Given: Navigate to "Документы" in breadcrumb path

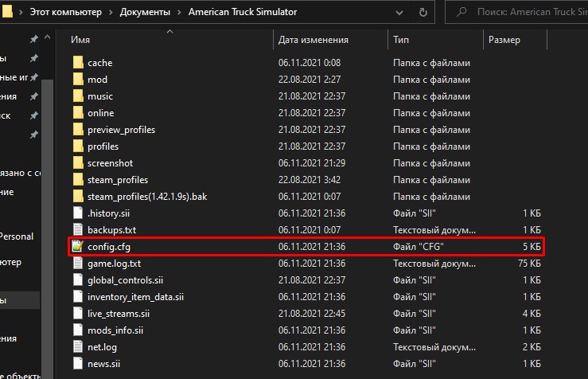Looking at the screenshot, I should (x=143, y=13).
